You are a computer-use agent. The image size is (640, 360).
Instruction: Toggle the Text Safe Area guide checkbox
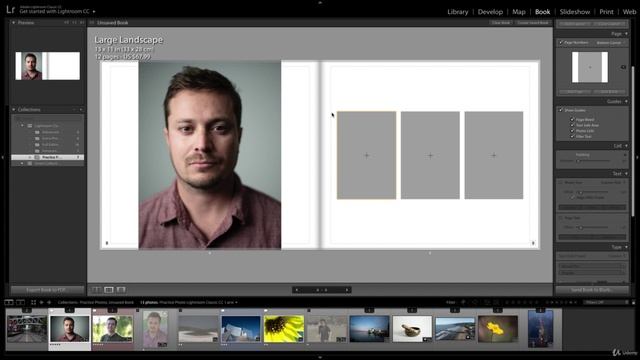click(572, 125)
